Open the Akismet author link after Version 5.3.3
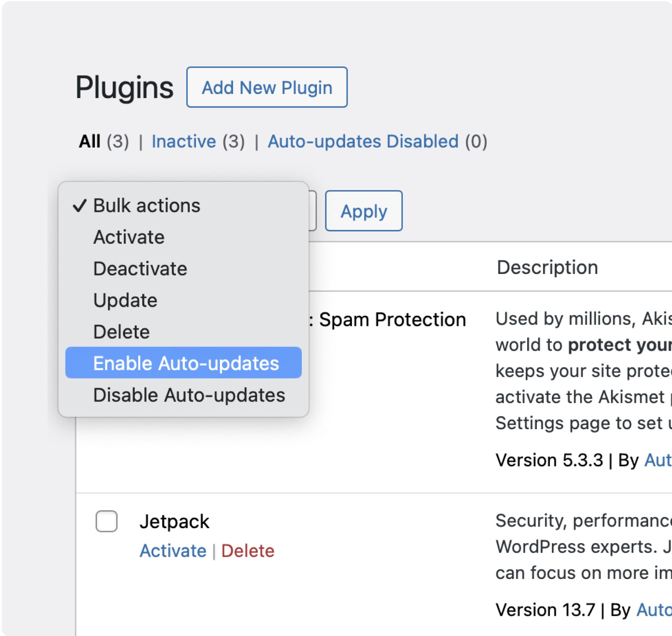This screenshot has width=672, height=636. [658, 460]
